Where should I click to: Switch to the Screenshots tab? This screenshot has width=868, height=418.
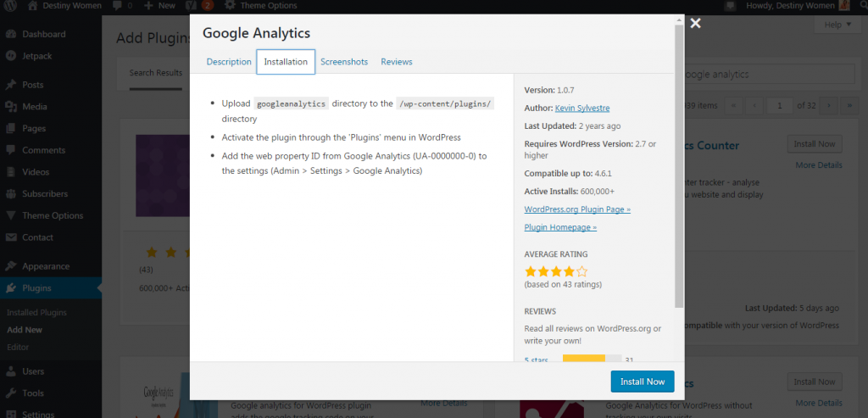[344, 62]
